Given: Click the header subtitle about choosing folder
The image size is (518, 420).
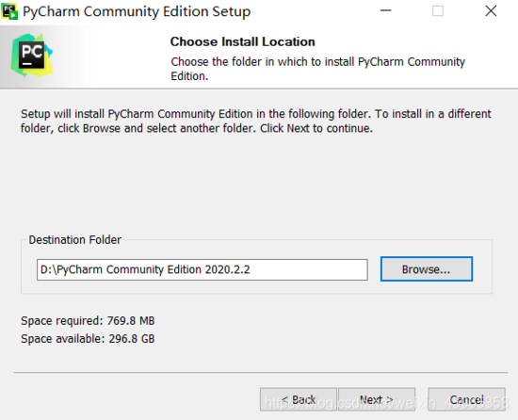Looking at the screenshot, I should coord(317,69).
